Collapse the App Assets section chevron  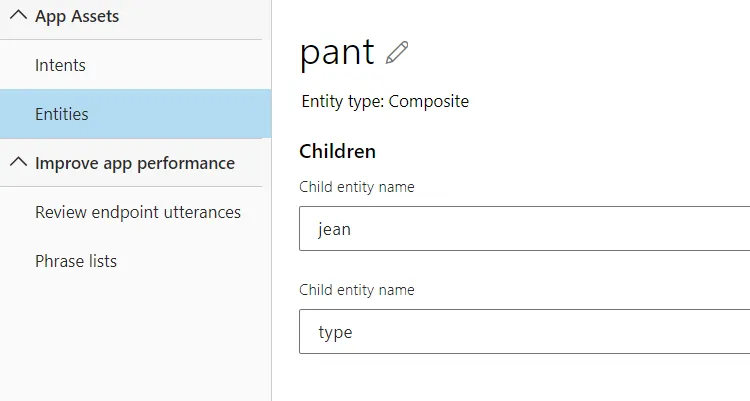17,16
